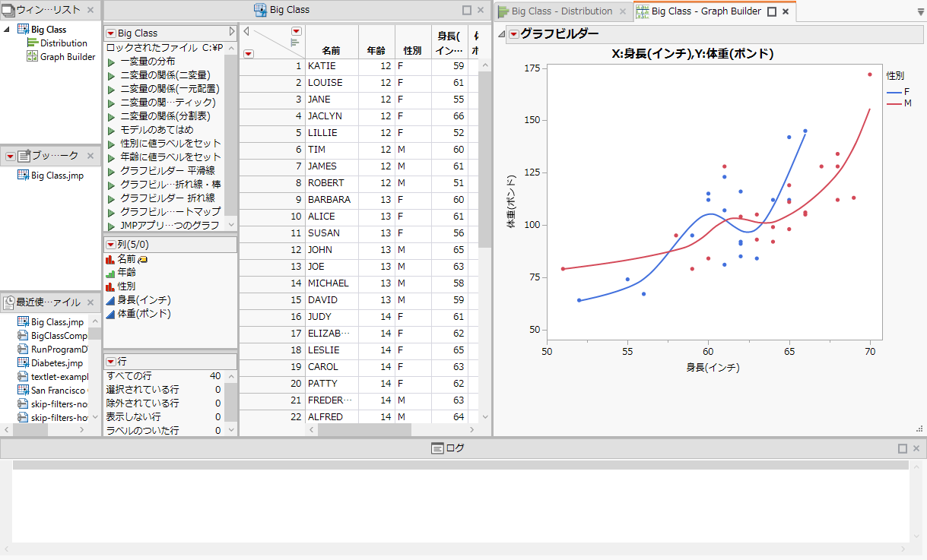Run the 一変量の分布 script via green triangle
This screenshot has width=927, height=560.
pos(111,62)
